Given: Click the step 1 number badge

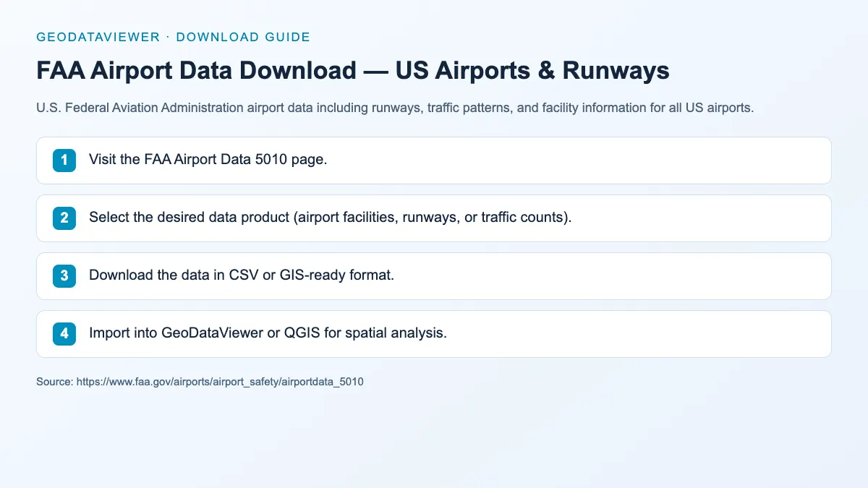Looking at the screenshot, I should pyautogui.click(x=64, y=160).
